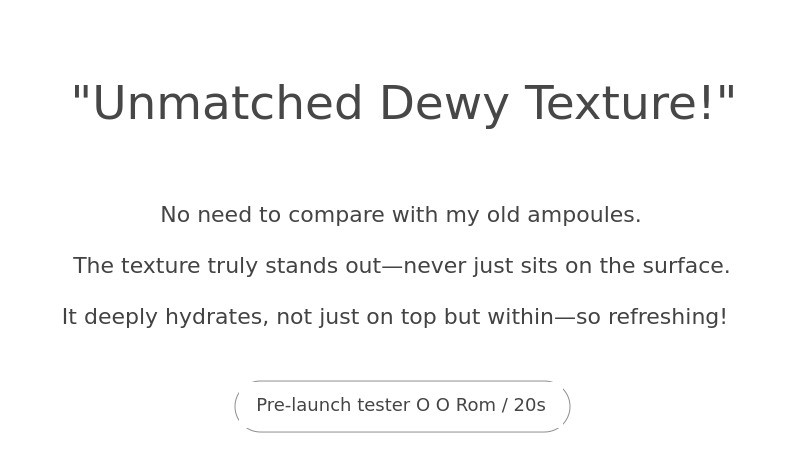The image size is (800, 464).
Task: Click the phrase "never just sits on the surface"
Action: pos(566,266)
